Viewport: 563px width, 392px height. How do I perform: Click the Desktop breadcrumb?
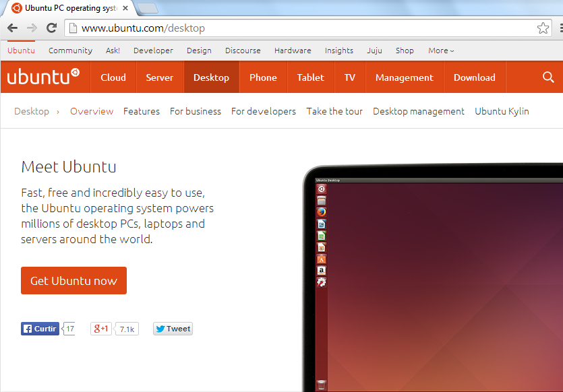(x=32, y=111)
